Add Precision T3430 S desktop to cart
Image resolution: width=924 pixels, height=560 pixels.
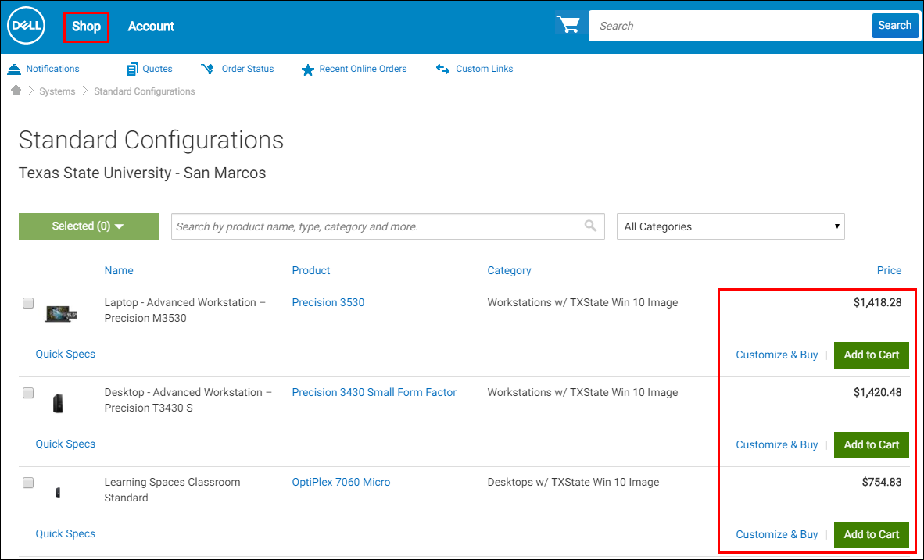pyautogui.click(x=872, y=445)
